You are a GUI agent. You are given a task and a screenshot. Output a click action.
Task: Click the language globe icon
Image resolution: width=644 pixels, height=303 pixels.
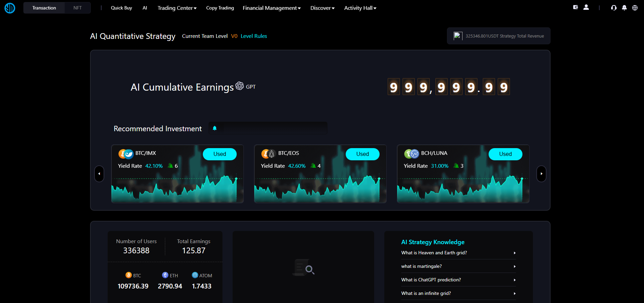[x=635, y=8]
